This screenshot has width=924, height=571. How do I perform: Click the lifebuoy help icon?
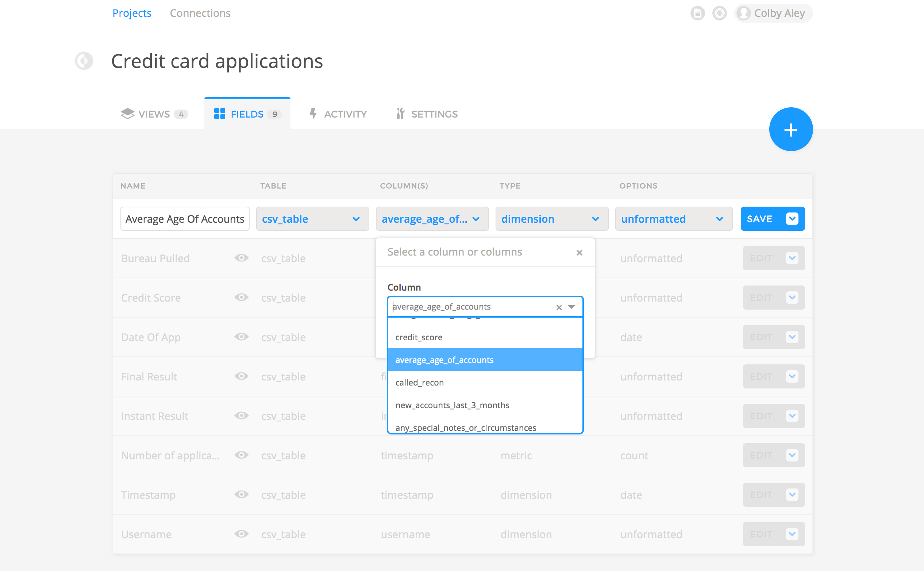pyautogui.click(x=719, y=13)
